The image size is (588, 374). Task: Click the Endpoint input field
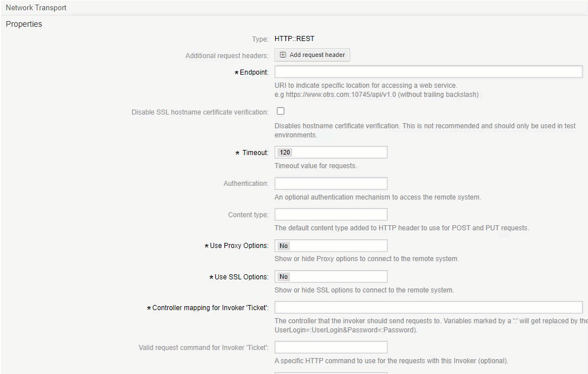tap(428, 71)
